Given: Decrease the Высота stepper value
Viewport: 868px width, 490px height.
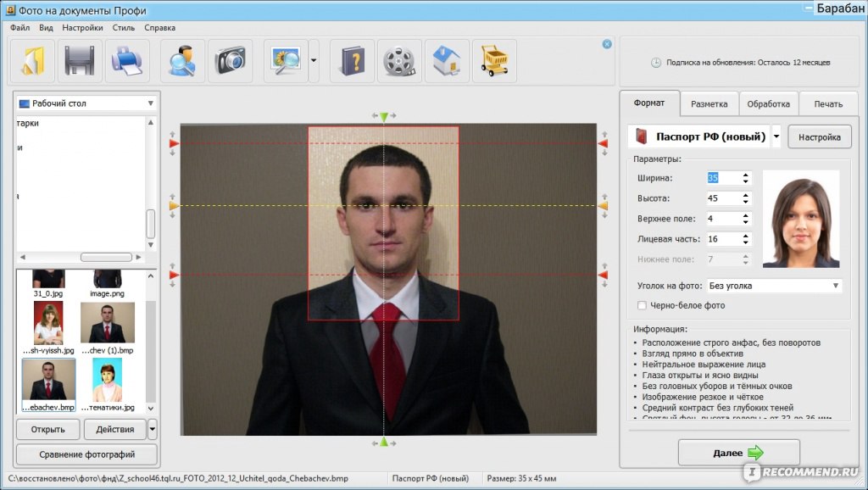Looking at the screenshot, I should pyautogui.click(x=746, y=202).
